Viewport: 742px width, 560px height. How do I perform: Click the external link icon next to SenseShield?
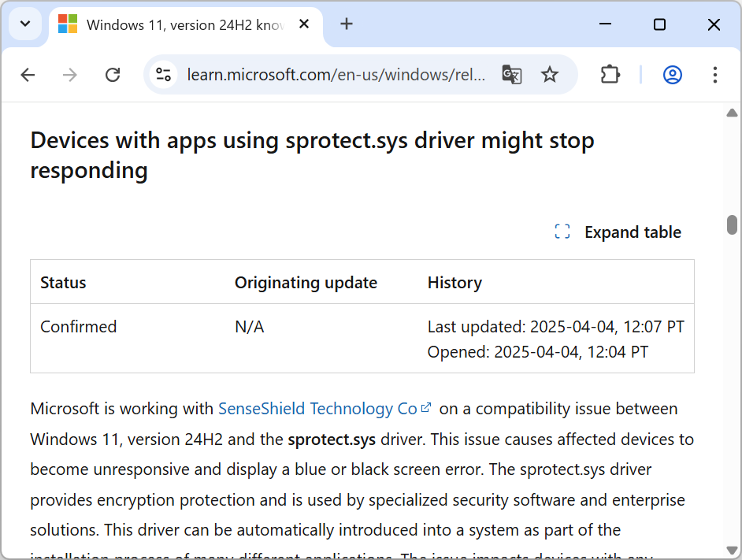[425, 407]
